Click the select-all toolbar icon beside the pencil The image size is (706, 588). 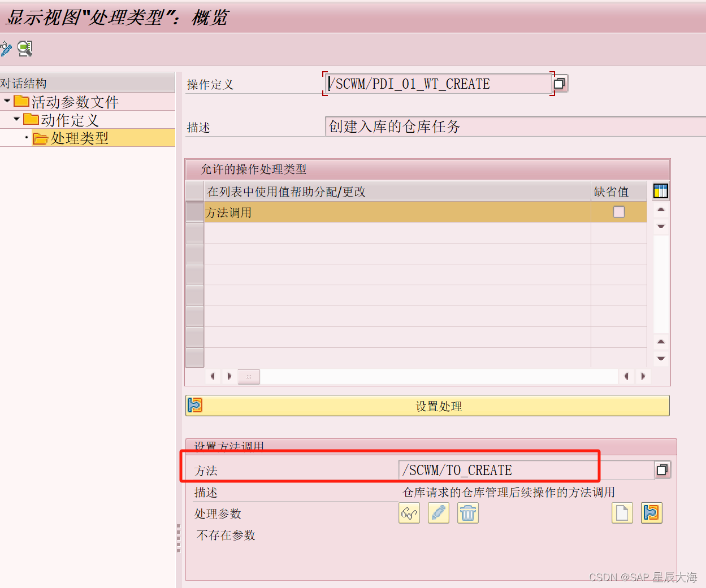25,49
